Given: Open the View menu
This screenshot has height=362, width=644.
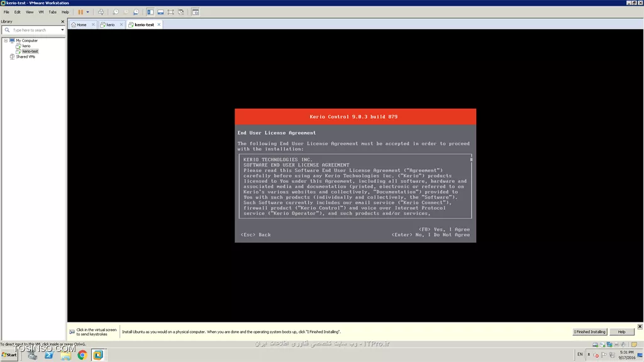Looking at the screenshot, I should [x=30, y=12].
